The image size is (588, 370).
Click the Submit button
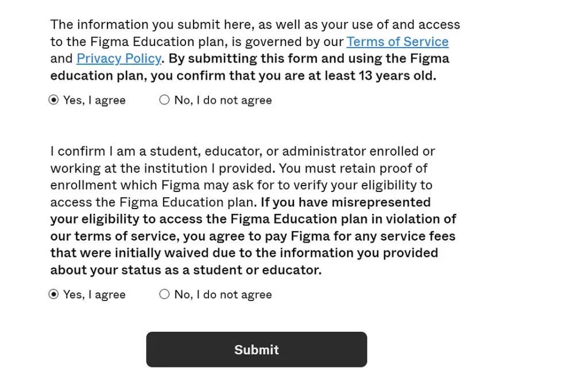coord(257,349)
